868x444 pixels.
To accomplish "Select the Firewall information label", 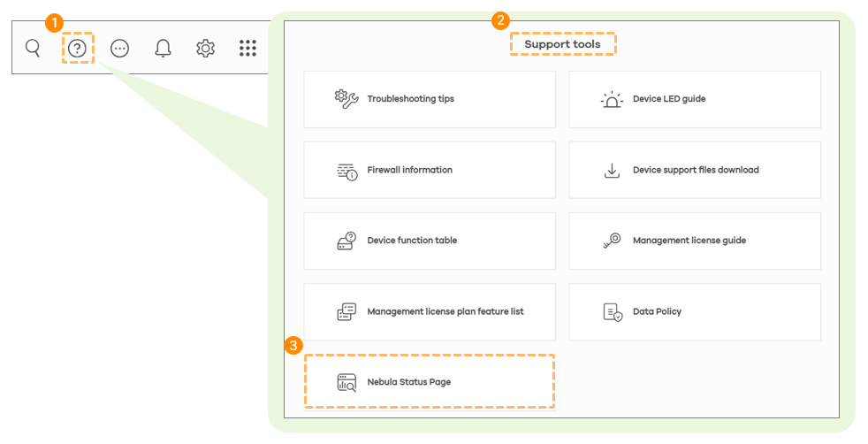I will 409,170.
